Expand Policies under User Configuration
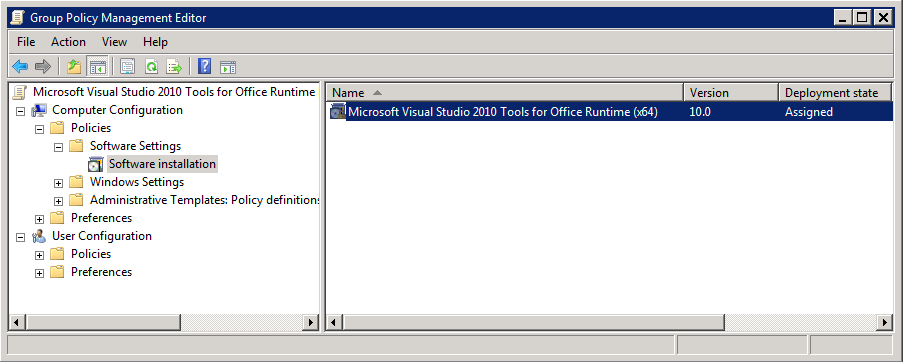This screenshot has width=903, height=362. [x=39, y=255]
